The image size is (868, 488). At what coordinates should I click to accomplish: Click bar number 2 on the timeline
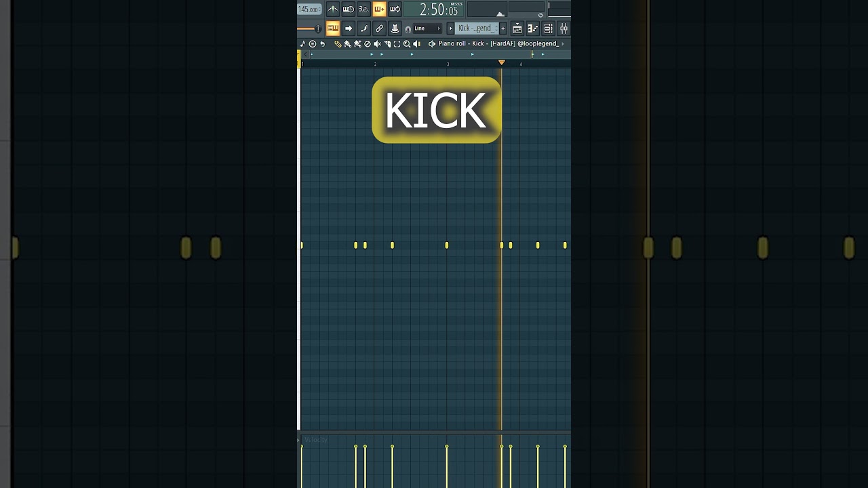[x=375, y=64]
